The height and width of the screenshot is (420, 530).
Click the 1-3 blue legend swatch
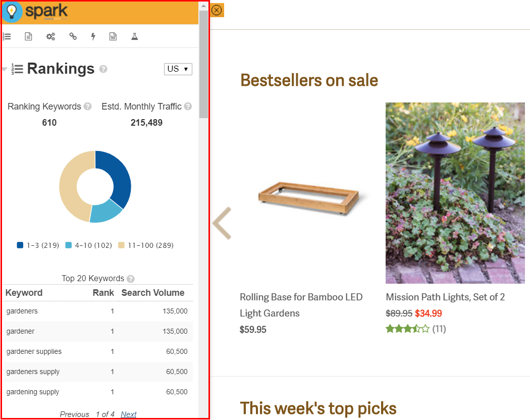[x=20, y=245]
